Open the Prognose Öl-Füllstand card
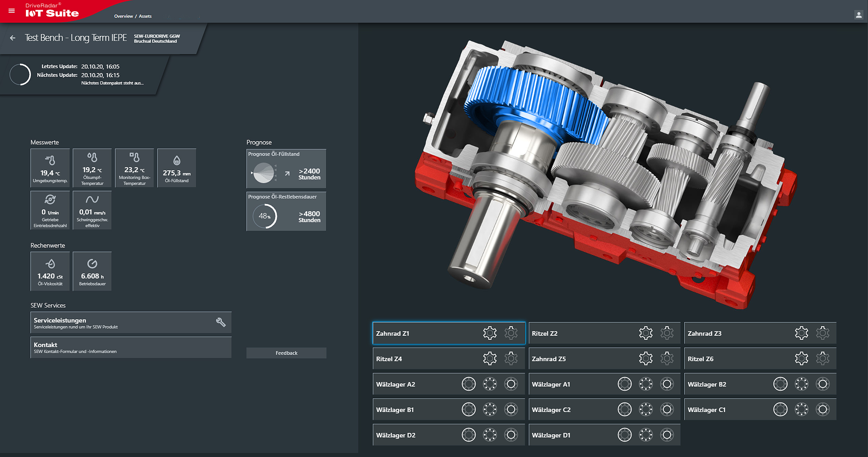 tap(286, 169)
